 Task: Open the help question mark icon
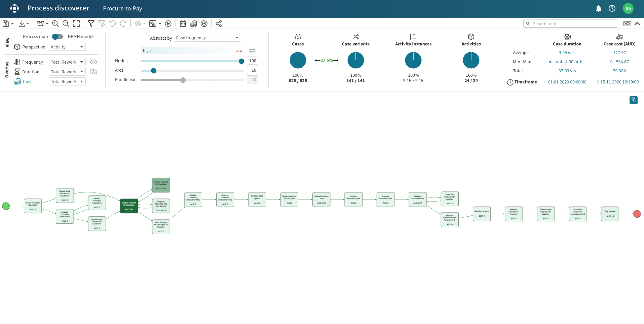pyautogui.click(x=612, y=8)
